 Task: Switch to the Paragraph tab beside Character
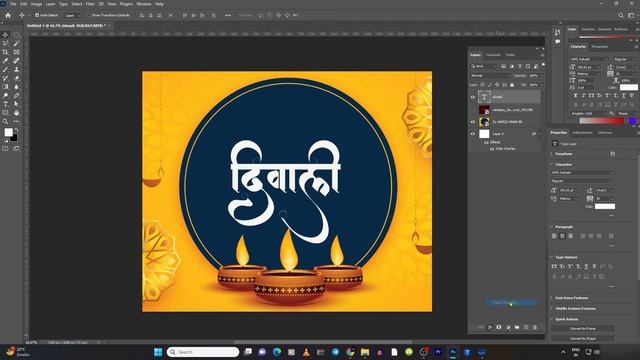click(x=600, y=47)
